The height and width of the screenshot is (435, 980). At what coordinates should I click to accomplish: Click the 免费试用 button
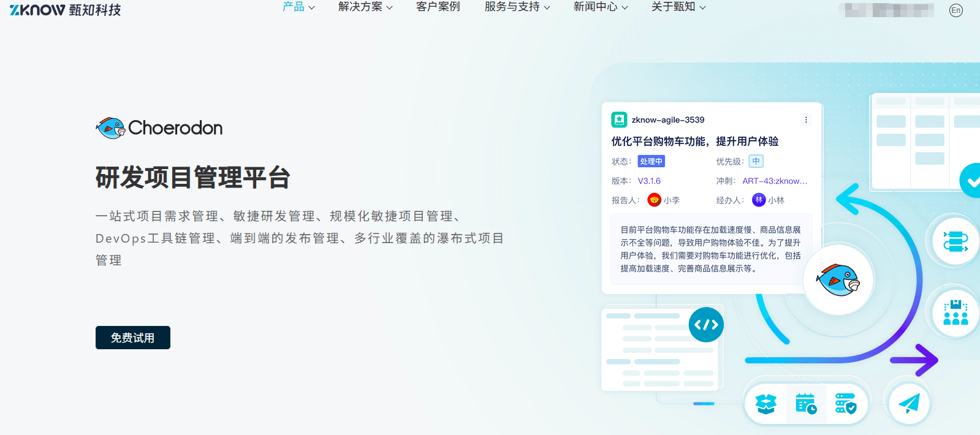point(133,338)
